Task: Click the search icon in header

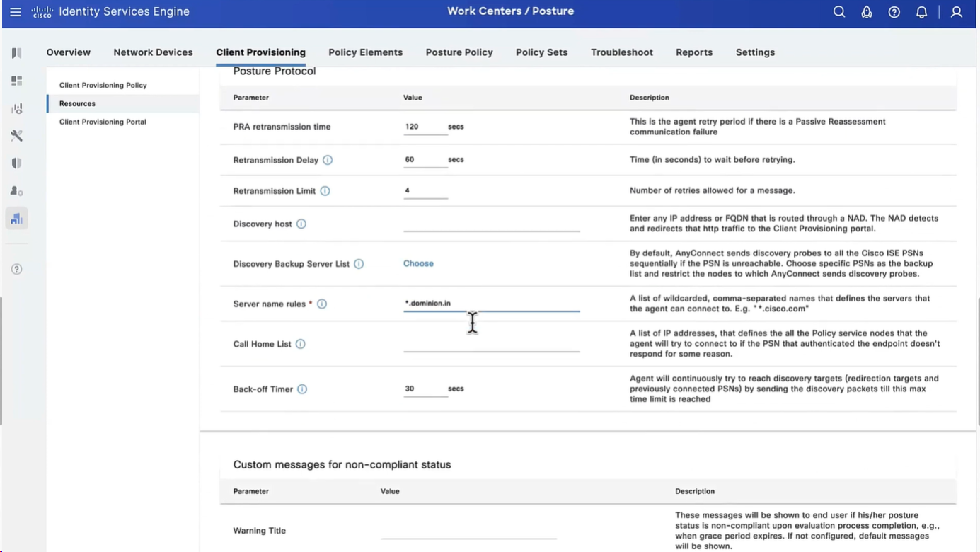Action: point(838,12)
